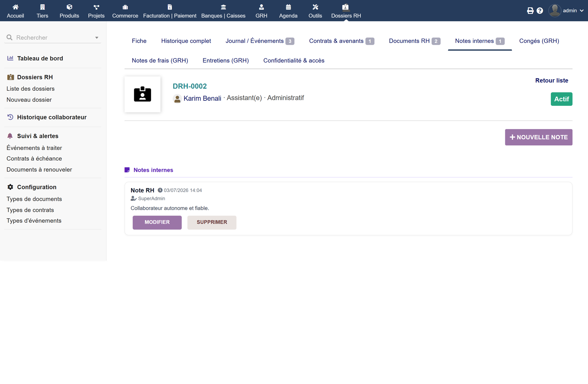
Task: Open the Confidentialité & accès tab
Action: [294, 60]
